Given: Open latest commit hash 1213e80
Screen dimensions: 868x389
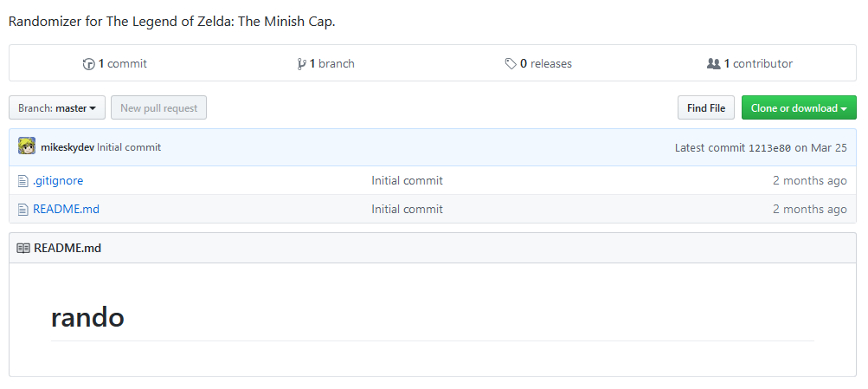Looking at the screenshot, I should 769,148.
